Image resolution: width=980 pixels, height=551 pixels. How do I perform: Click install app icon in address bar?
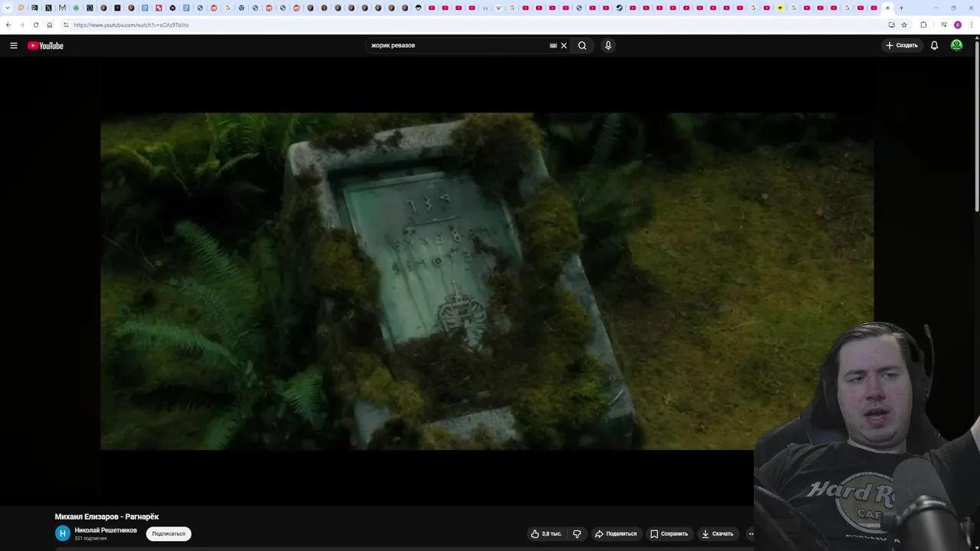[x=891, y=24]
